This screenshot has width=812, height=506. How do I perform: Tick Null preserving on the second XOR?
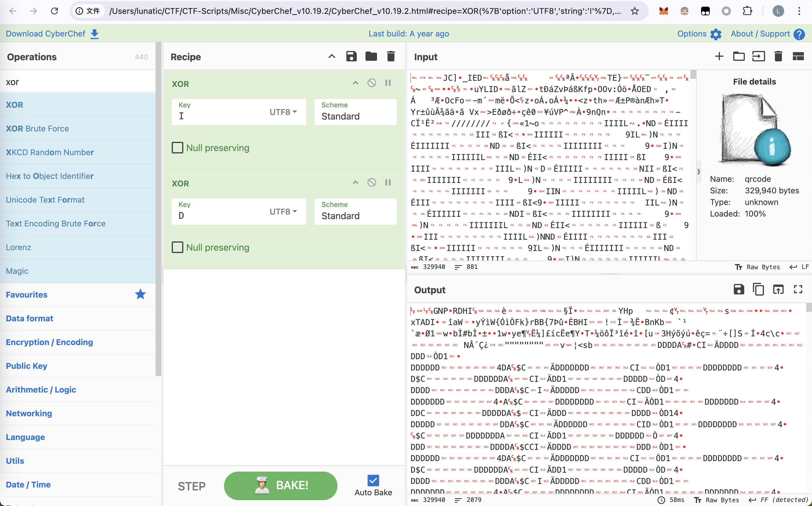178,247
